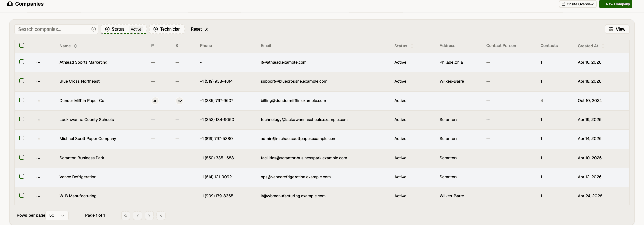
Task: Open the View column options
Action: [617, 29]
